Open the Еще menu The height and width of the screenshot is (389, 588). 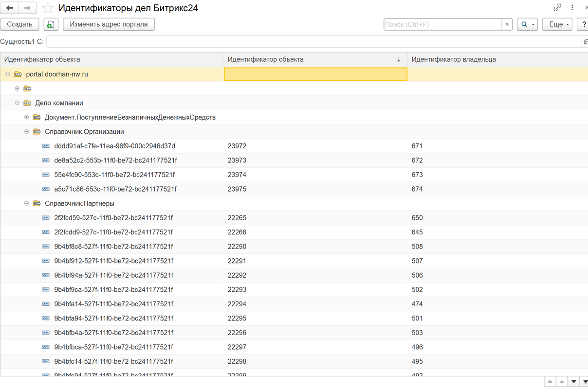tap(557, 24)
